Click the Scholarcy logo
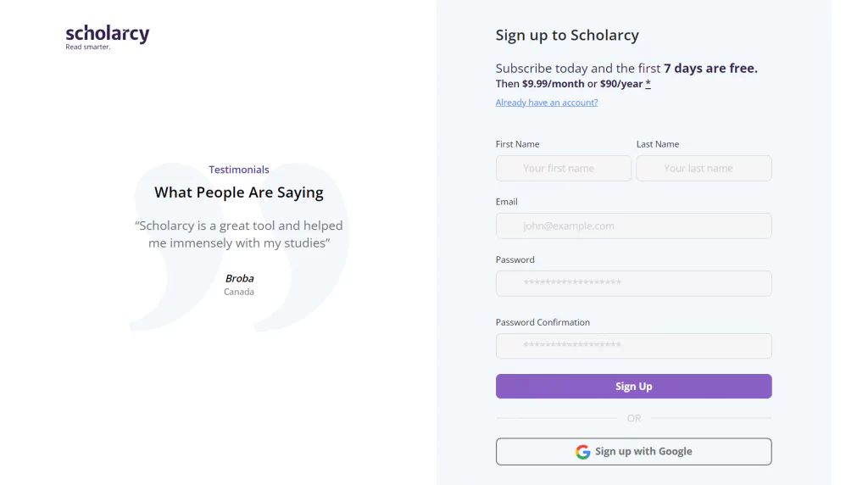 tap(108, 37)
